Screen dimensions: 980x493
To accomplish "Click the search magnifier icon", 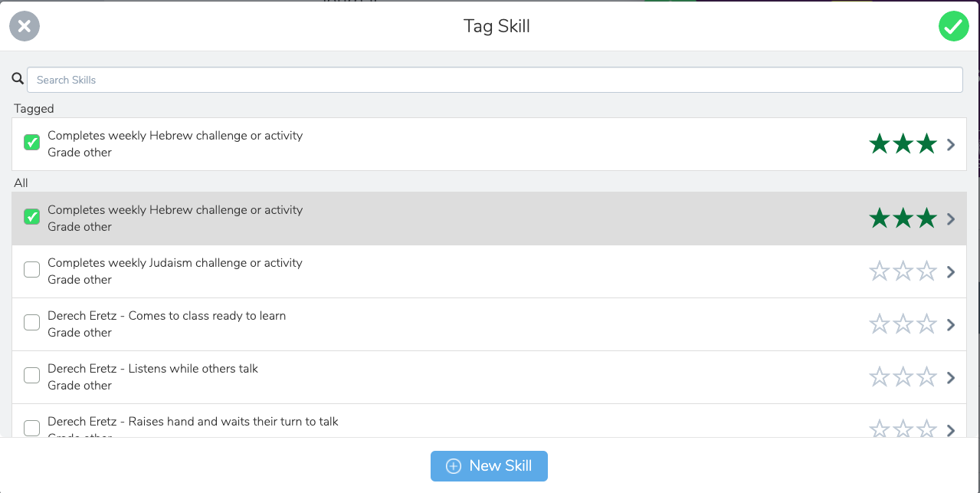I will (x=18, y=79).
